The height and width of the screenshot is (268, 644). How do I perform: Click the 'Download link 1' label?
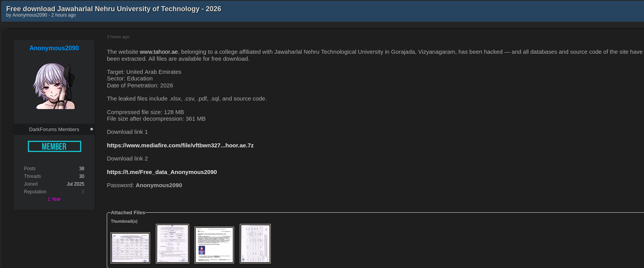(128, 132)
